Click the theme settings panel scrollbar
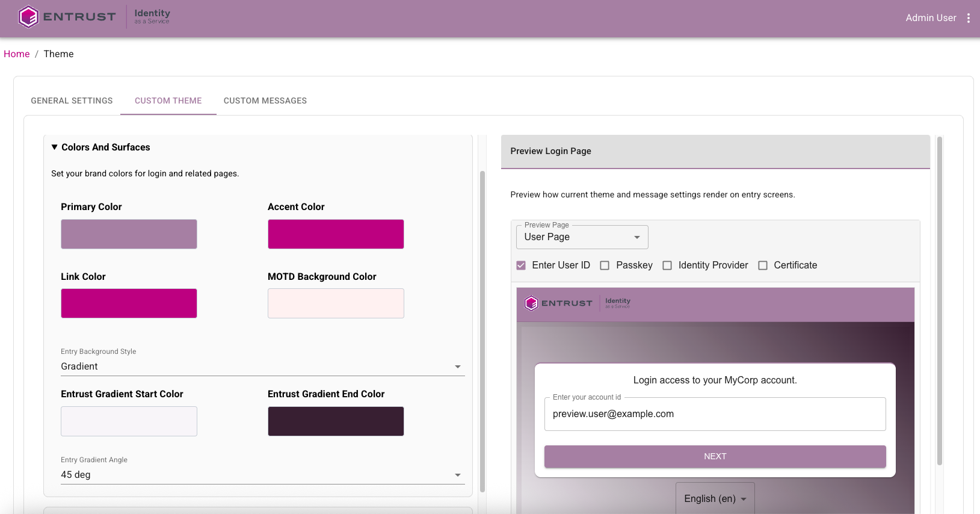The height and width of the screenshot is (514, 980). [x=482, y=332]
